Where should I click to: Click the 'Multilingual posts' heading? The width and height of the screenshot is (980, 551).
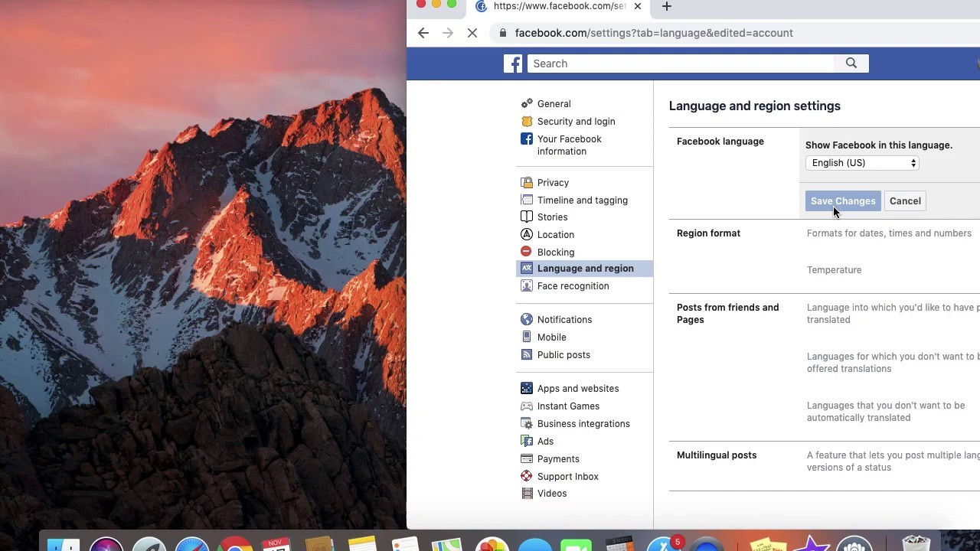pyautogui.click(x=717, y=455)
